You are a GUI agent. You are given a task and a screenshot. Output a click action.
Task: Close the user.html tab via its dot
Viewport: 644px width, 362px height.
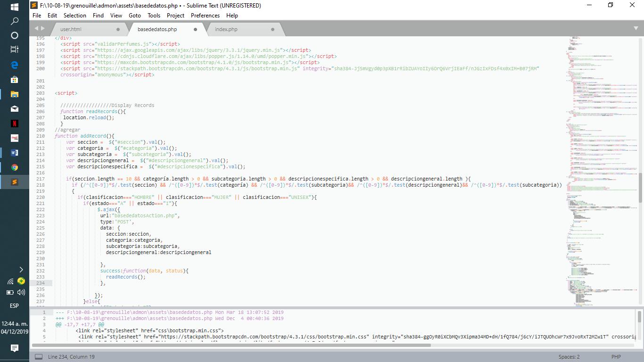tap(118, 29)
